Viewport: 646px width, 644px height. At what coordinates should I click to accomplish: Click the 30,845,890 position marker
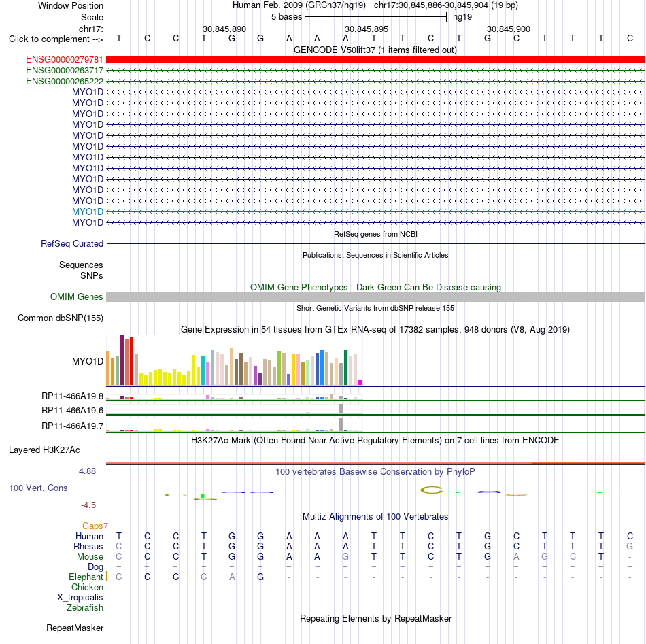coord(224,29)
